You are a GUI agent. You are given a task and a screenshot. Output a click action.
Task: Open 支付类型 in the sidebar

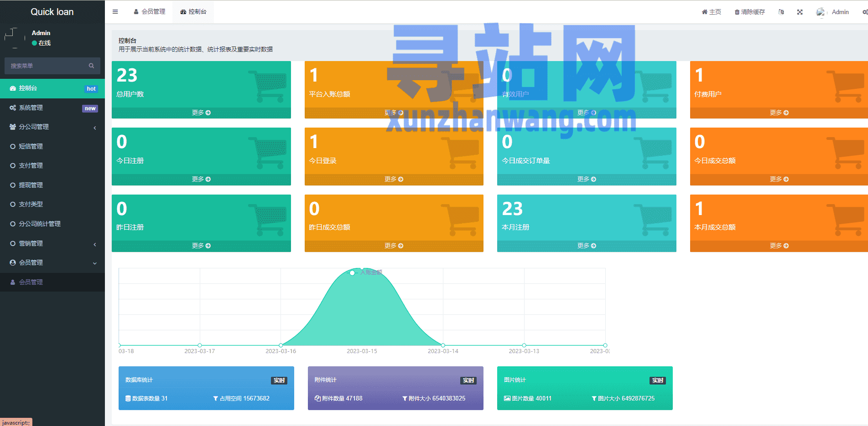(52, 205)
